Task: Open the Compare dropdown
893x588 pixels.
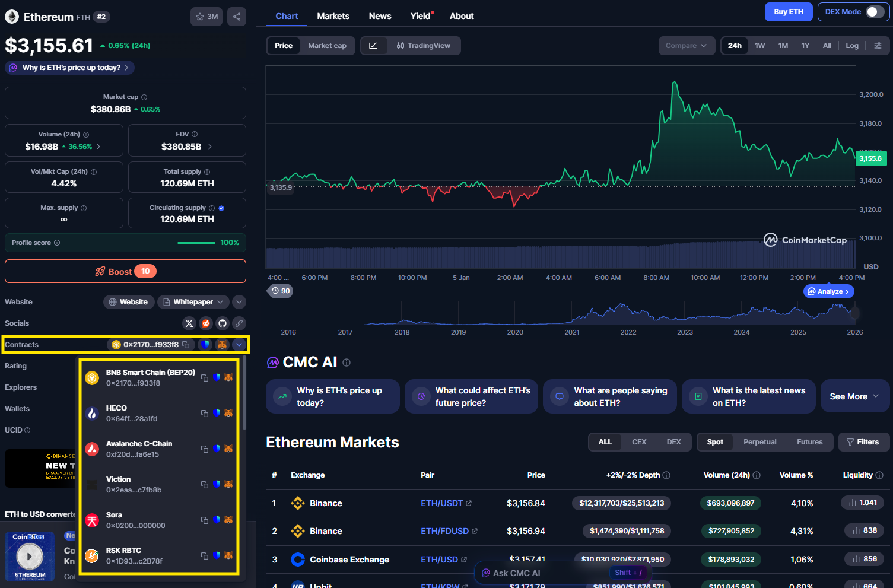Action: (x=686, y=46)
